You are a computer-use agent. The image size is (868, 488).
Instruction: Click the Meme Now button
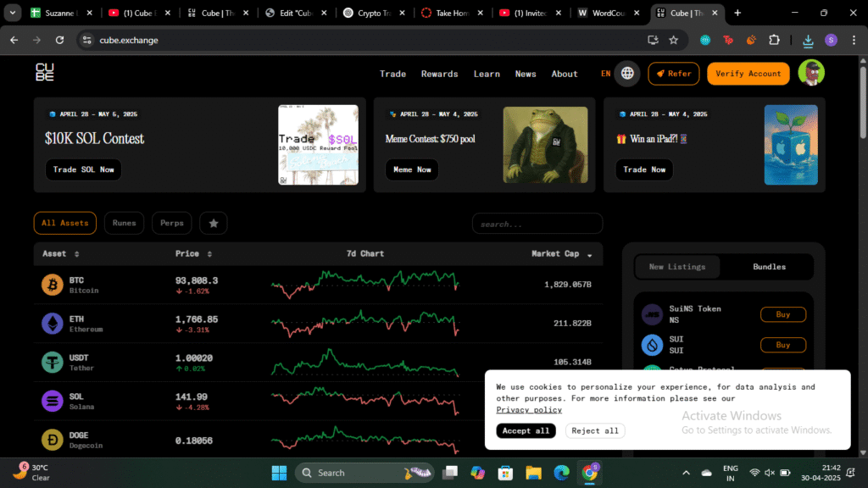412,169
